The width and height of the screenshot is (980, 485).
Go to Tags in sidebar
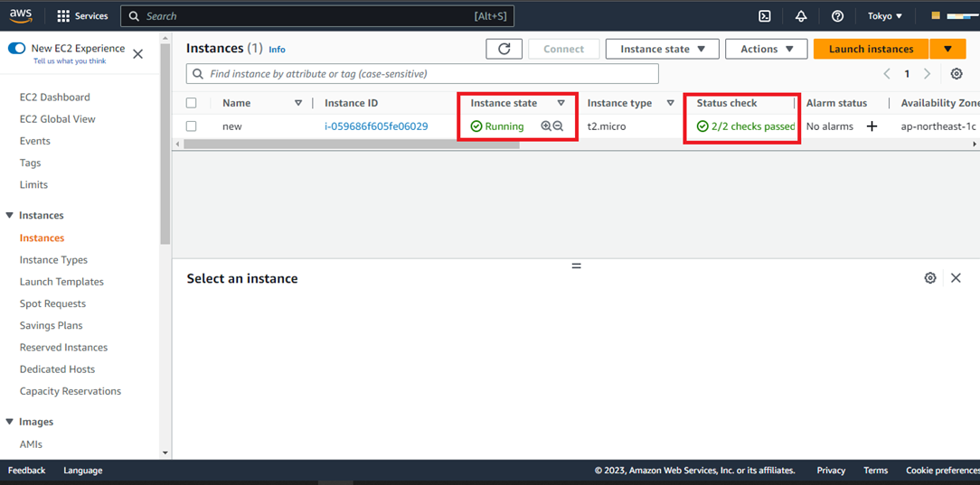(x=30, y=163)
